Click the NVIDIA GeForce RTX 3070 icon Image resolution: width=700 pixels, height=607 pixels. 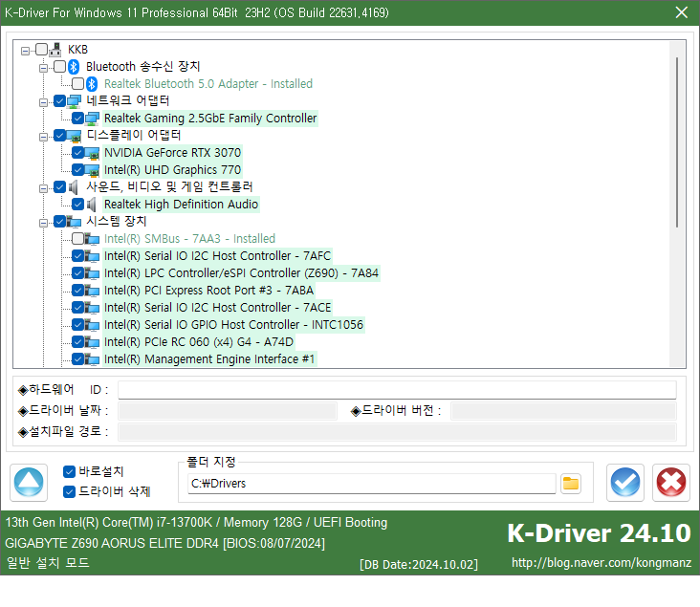92,153
